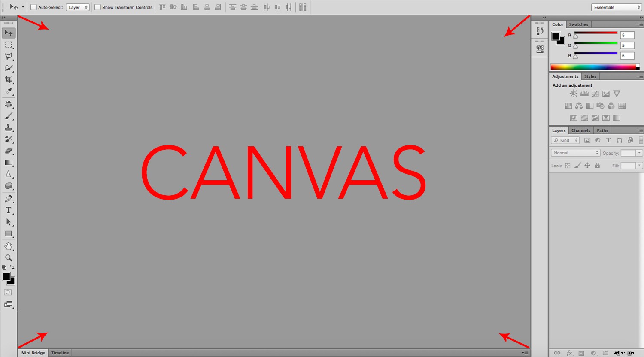The width and height of the screenshot is (644, 357).
Task: Add a Levels adjustment
Action: 584,94
